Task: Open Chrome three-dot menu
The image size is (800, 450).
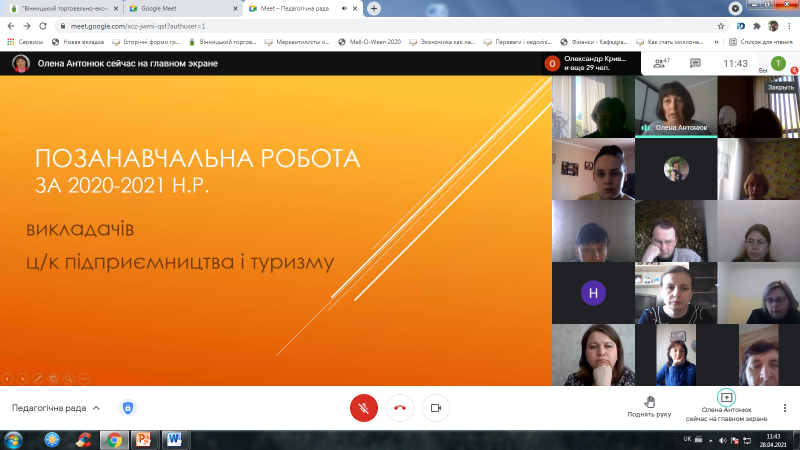Action: coord(789,26)
